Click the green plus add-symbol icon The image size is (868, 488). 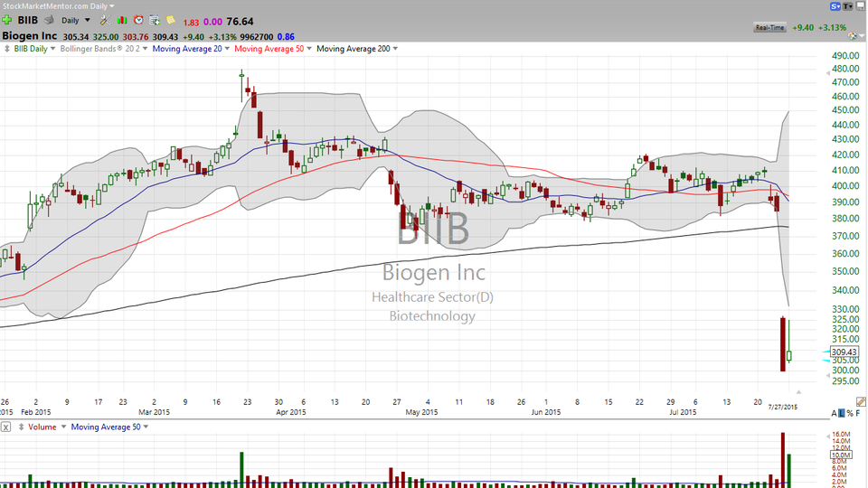click(x=6, y=21)
